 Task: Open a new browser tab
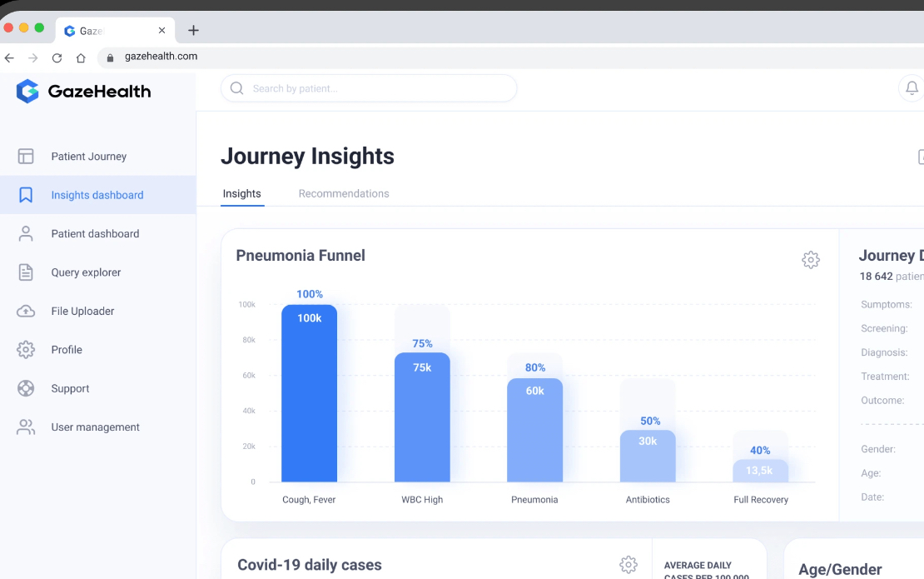coord(192,30)
